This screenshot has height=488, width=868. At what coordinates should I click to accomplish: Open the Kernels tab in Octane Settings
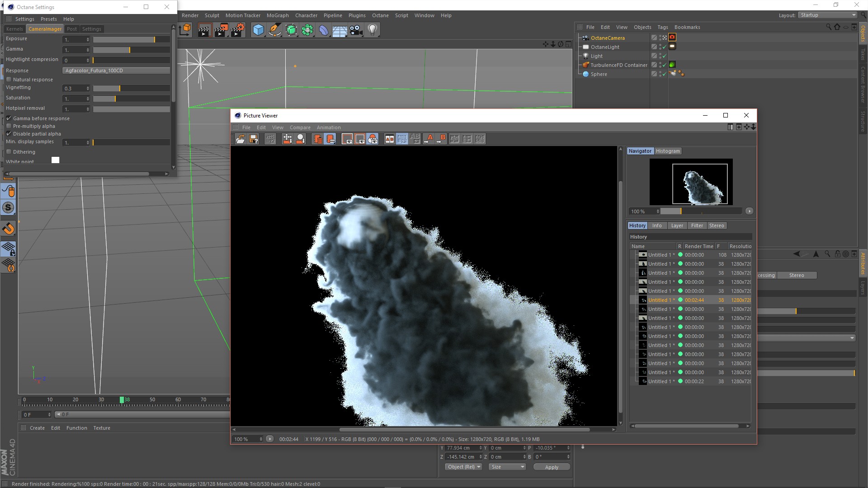pos(14,29)
